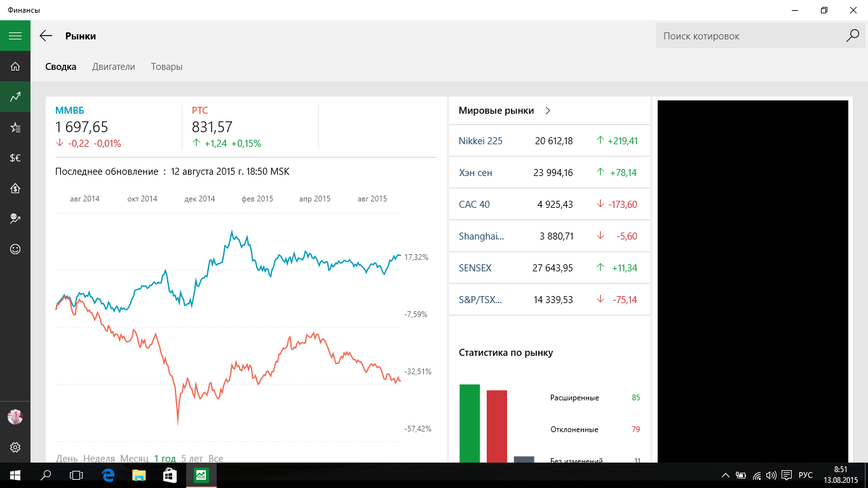Open the Mortgage calculator house icon
The image size is (868, 488).
point(15,189)
